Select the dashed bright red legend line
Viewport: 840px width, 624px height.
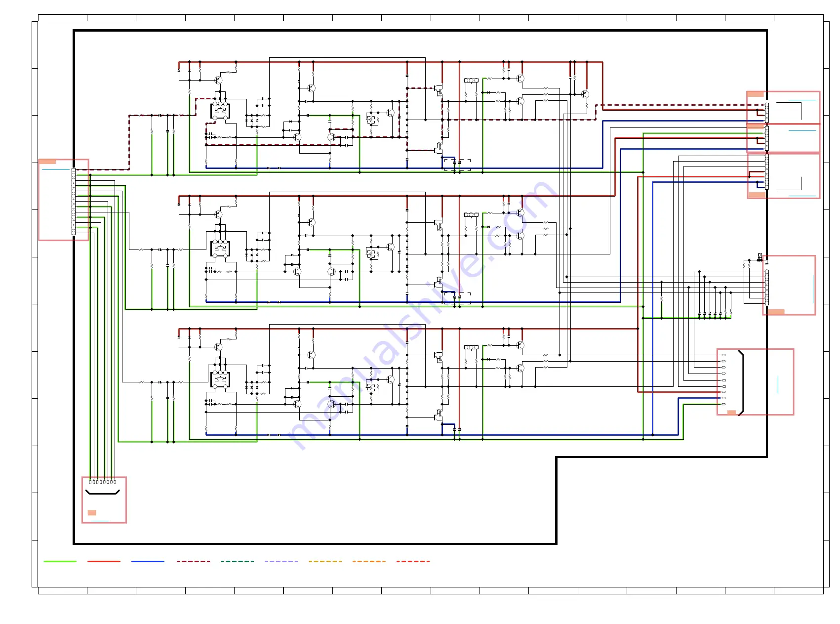click(413, 561)
